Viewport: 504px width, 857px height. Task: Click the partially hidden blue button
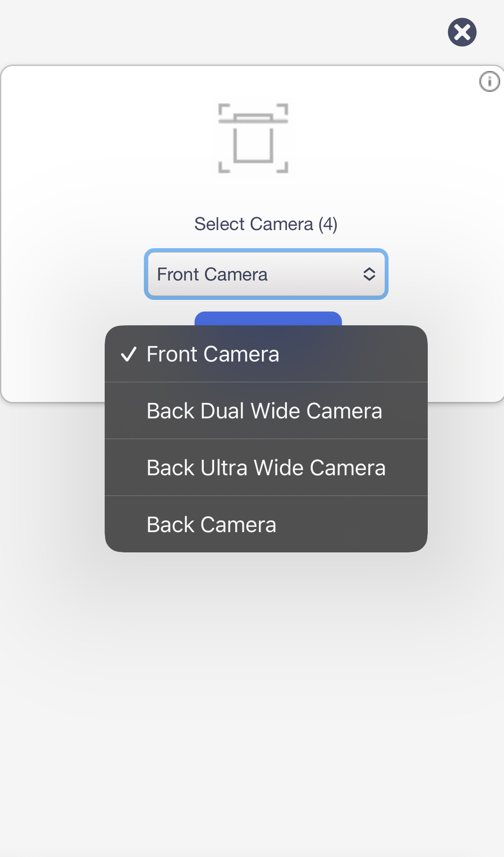click(x=268, y=318)
